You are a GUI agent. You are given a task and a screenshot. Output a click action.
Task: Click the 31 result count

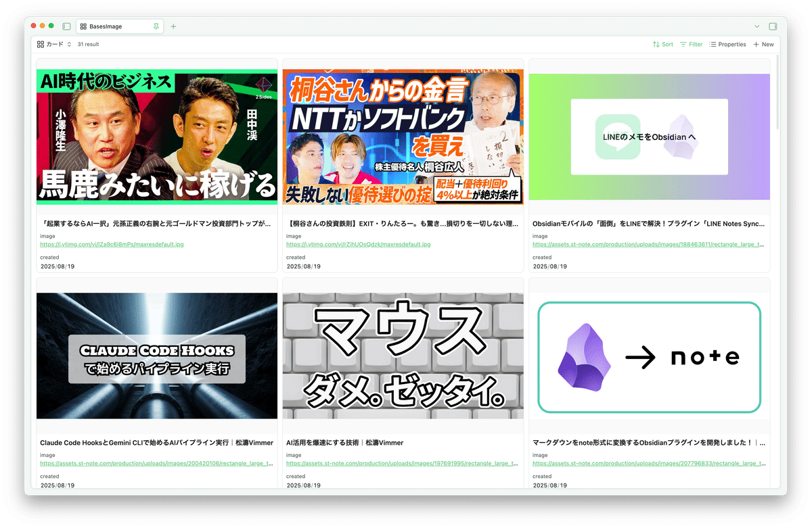88,45
